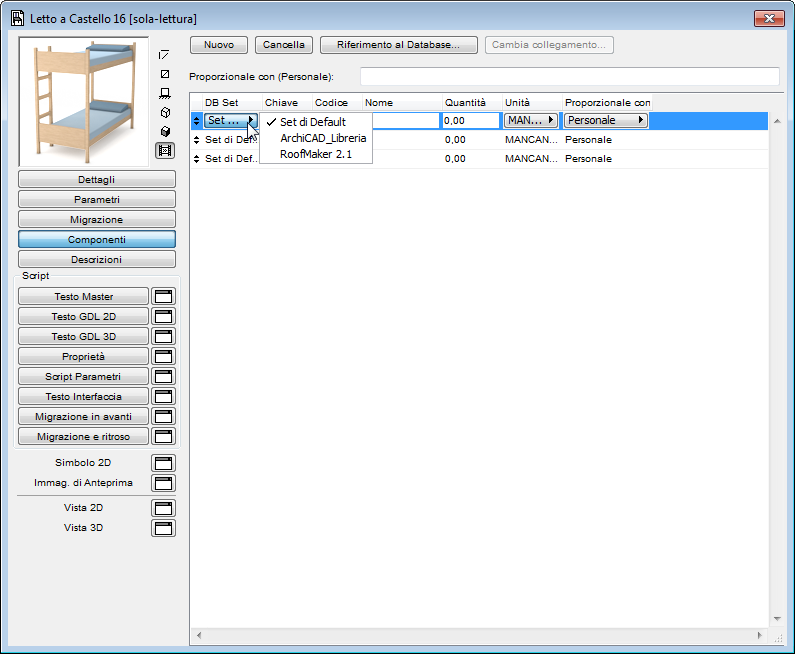This screenshot has height=654, width=795.
Task: Click the horizontal scrollbar left arrow
Action: pos(199,635)
